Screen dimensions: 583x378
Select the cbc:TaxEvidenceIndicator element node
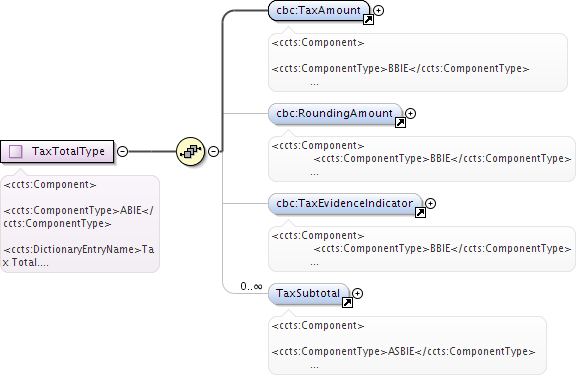(x=345, y=203)
